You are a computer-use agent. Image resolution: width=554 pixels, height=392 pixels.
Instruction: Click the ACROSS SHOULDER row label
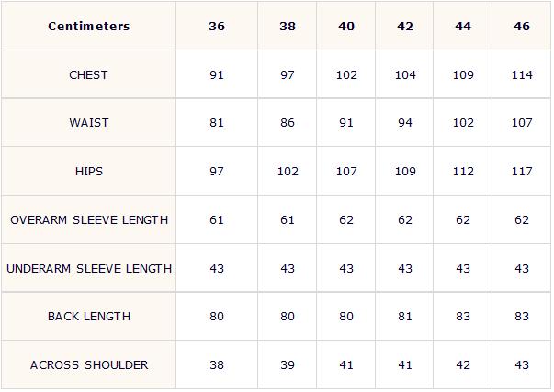click(x=89, y=364)
